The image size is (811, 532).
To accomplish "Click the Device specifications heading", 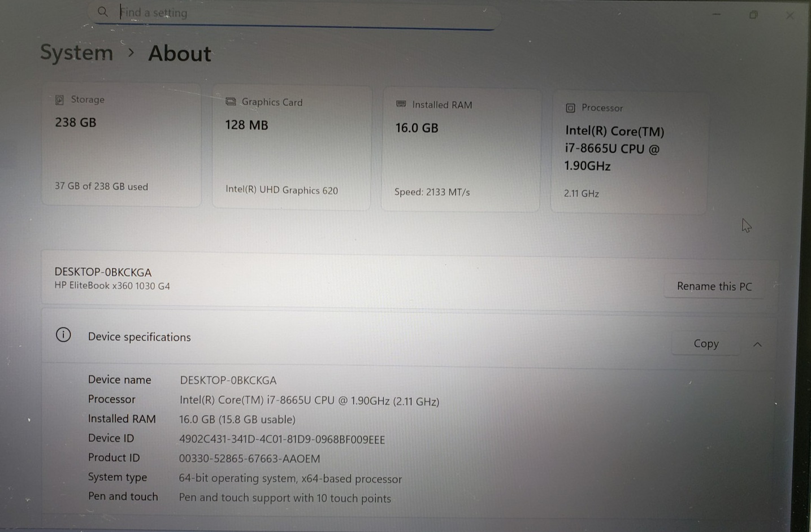I will point(139,337).
